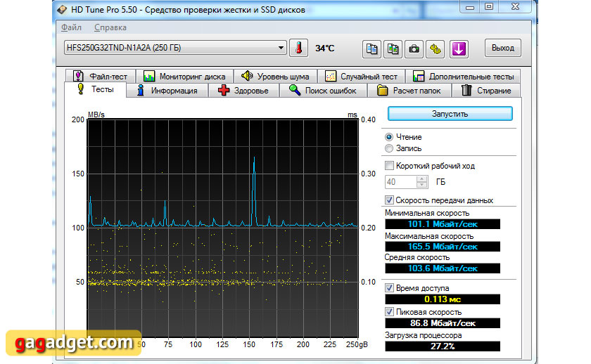Click the thermometer temperature icon
This screenshot has height=364, width=591.
pyautogui.click(x=299, y=48)
